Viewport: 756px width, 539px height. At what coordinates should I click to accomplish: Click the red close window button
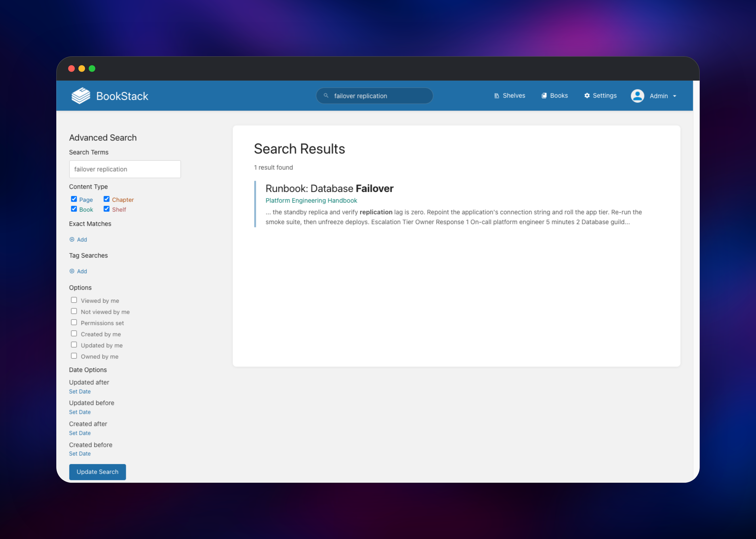coord(71,69)
